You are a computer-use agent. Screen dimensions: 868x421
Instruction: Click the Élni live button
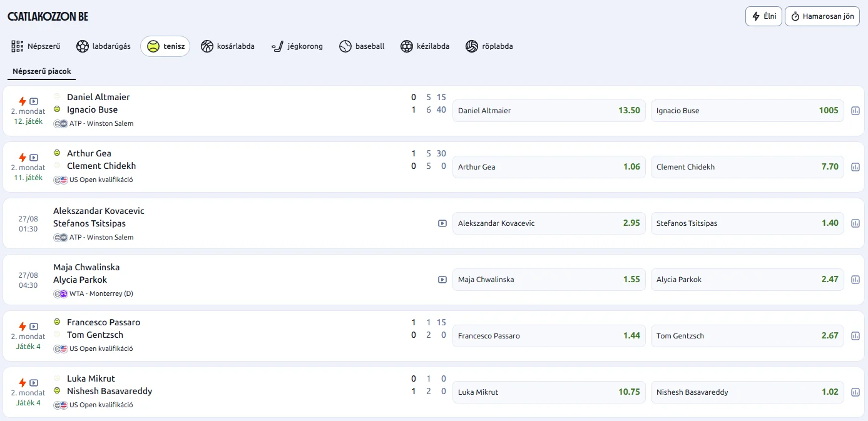pyautogui.click(x=763, y=16)
